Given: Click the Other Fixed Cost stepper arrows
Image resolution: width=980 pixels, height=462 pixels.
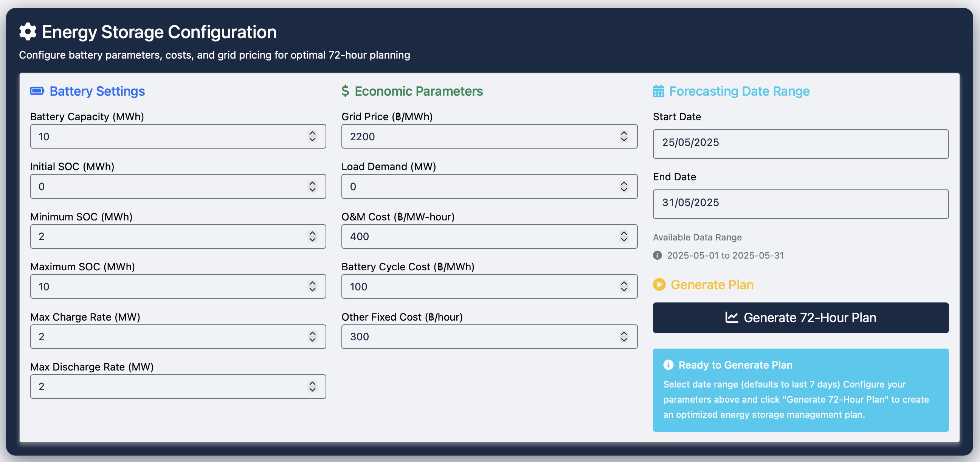Looking at the screenshot, I should [x=624, y=336].
